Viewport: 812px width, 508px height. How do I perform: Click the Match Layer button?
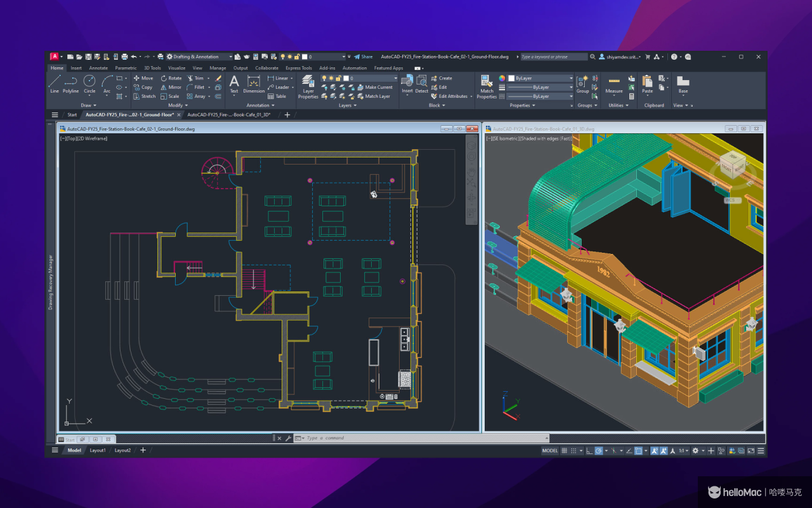point(374,97)
